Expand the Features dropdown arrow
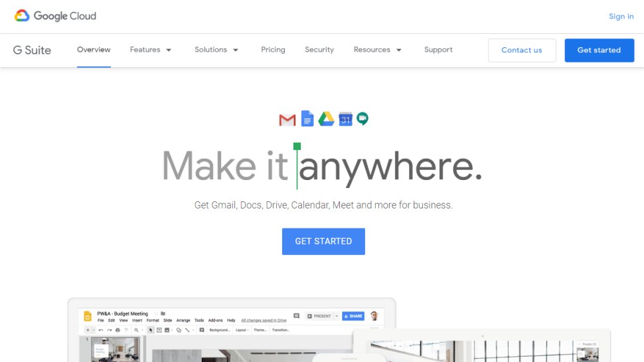Image resolution: width=644 pixels, height=362 pixels. point(169,50)
